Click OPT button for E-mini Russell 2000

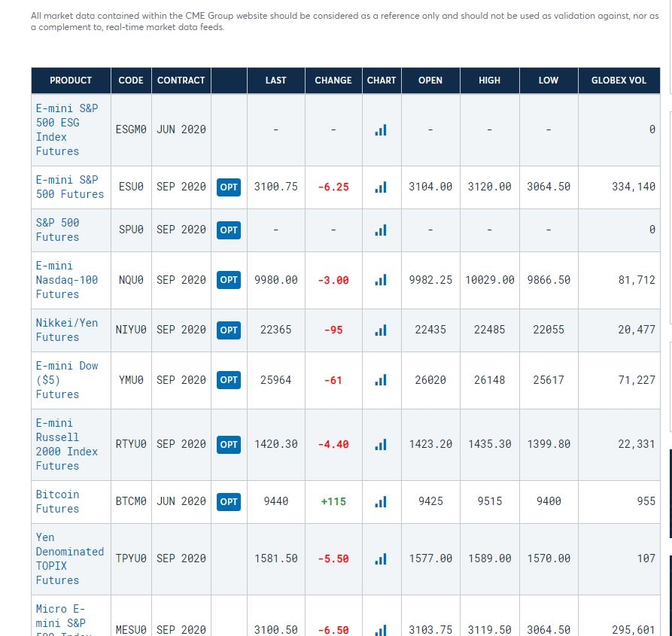(229, 444)
